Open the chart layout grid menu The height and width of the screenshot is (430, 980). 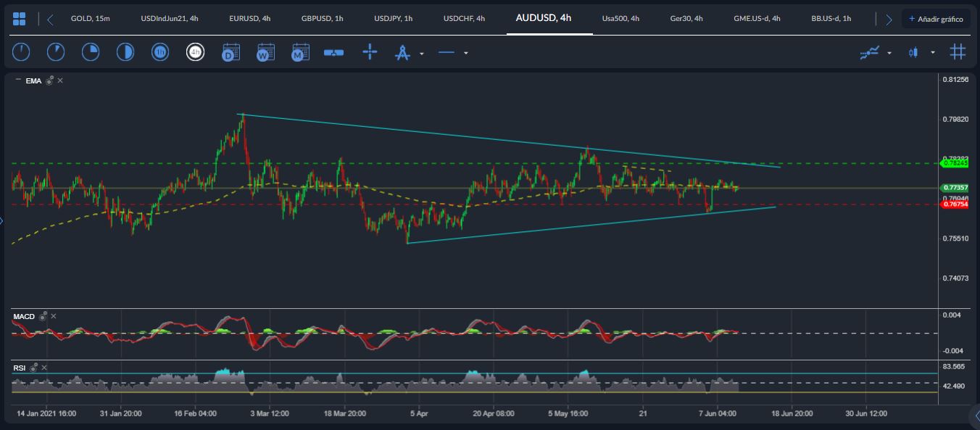20,19
